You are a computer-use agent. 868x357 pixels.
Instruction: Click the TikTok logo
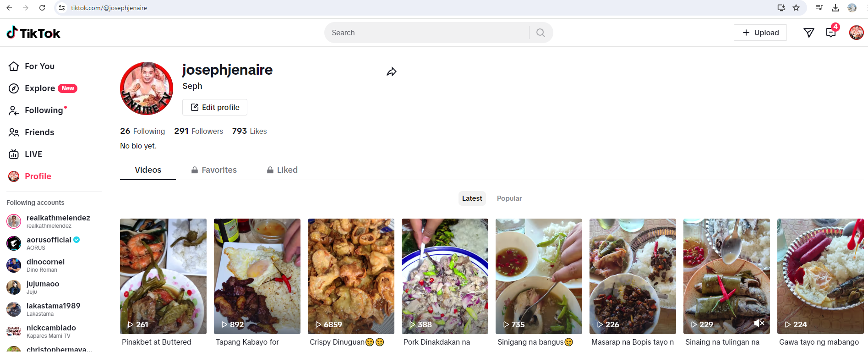coord(33,33)
